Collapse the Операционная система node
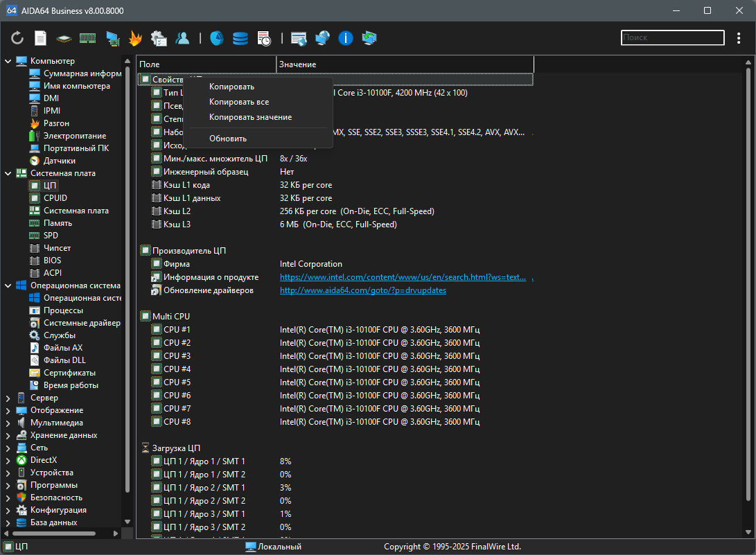The width and height of the screenshot is (756, 555). click(8, 285)
